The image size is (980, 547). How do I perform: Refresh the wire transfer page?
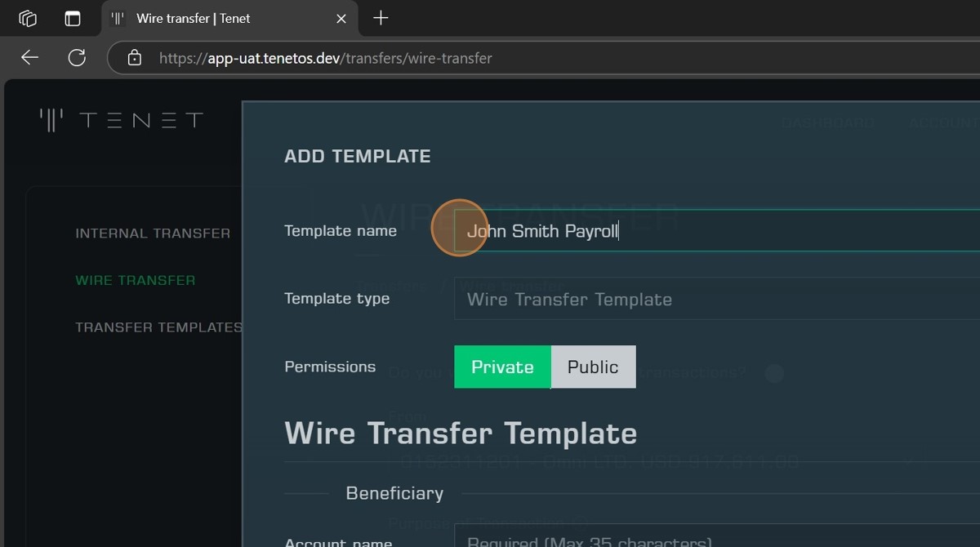point(77,57)
